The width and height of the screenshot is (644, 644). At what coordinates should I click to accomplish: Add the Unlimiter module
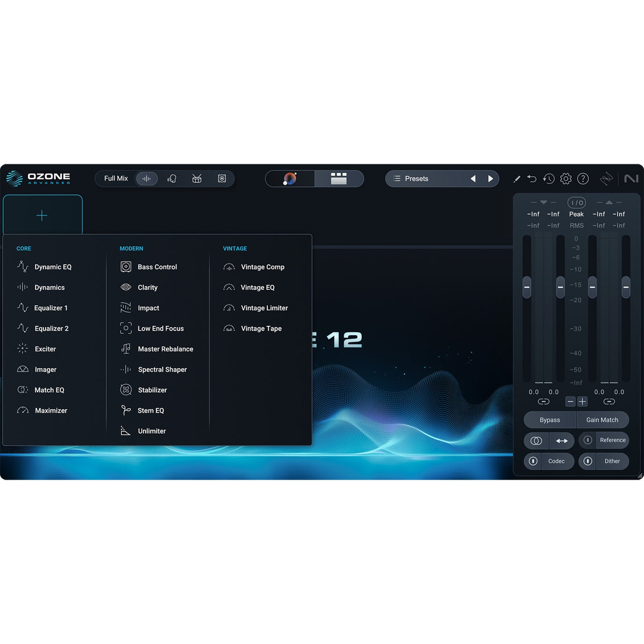[x=143, y=431]
